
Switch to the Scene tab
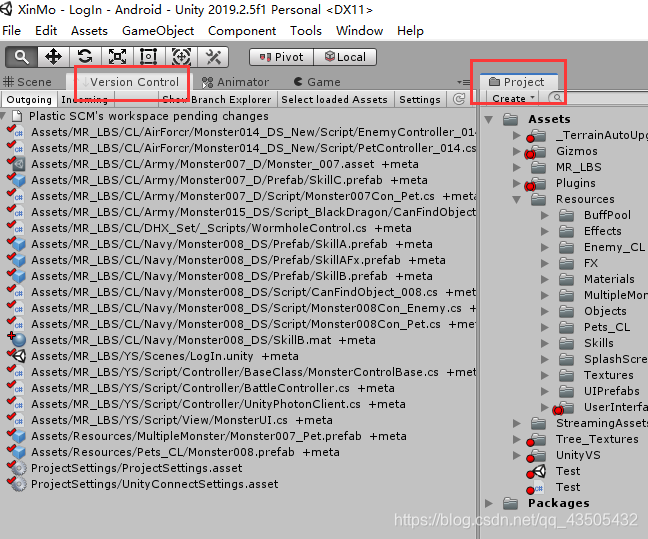tap(27, 82)
